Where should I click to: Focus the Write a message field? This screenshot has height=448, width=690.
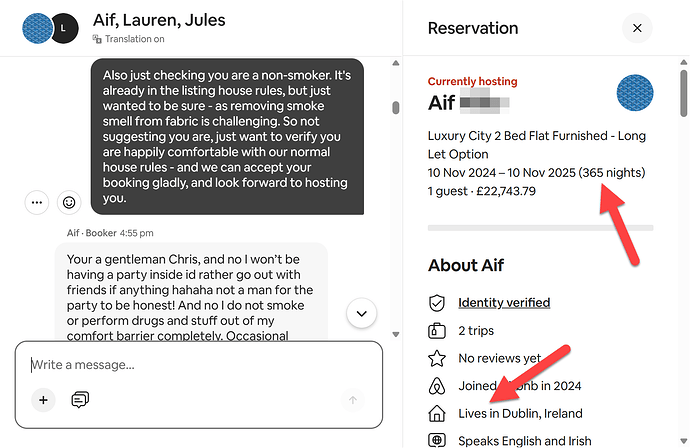click(198, 365)
